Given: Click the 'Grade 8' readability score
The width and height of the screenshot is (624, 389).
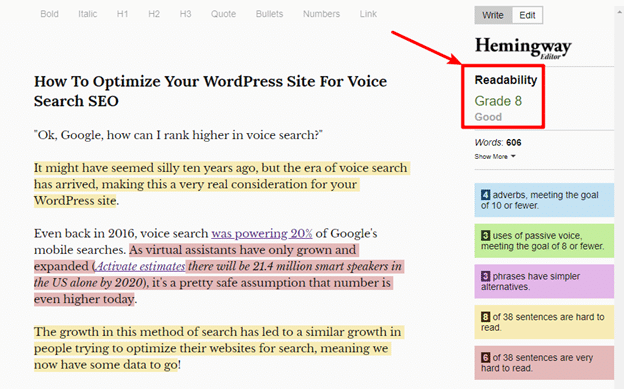Looking at the screenshot, I should point(498,101).
